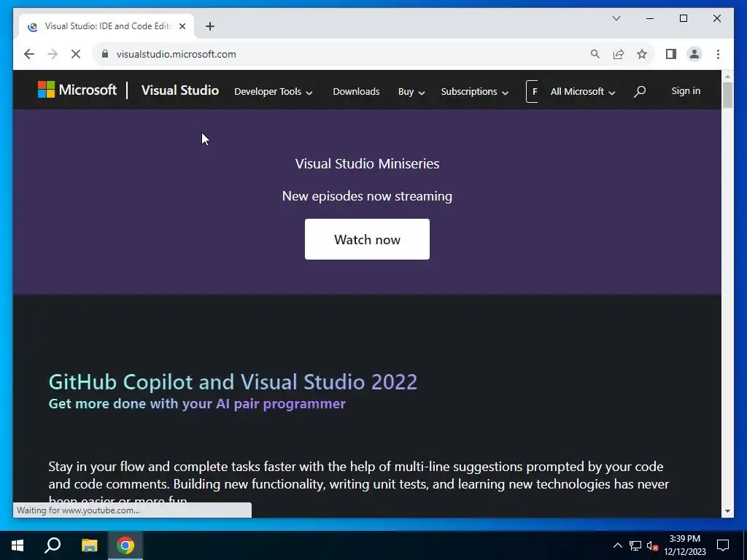The width and height of the screenshot is (747, 560).
Task: Bookmark this tab with star icon
Action: 642,54
